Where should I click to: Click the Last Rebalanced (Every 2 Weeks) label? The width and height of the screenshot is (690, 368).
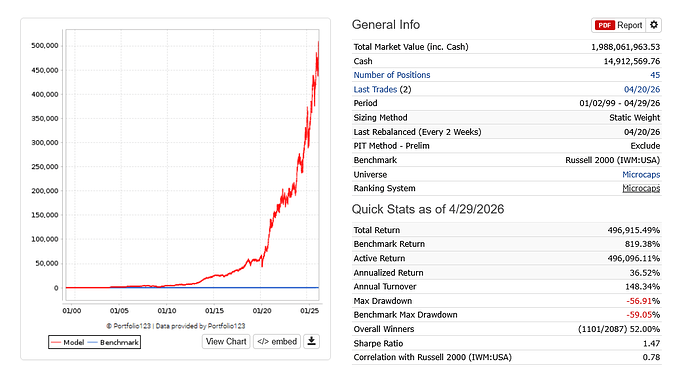point(417,132)
